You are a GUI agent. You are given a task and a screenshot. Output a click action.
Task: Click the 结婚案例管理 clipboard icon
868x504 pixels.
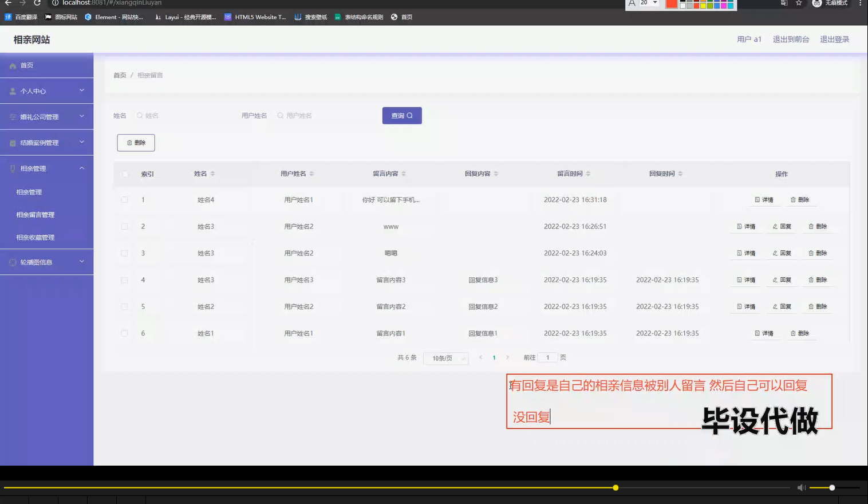coord(12,142)
